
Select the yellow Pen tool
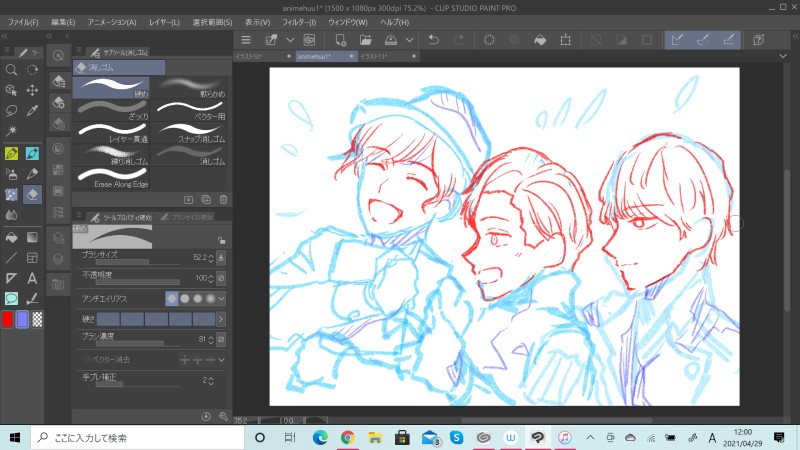[x=11, y=153]
